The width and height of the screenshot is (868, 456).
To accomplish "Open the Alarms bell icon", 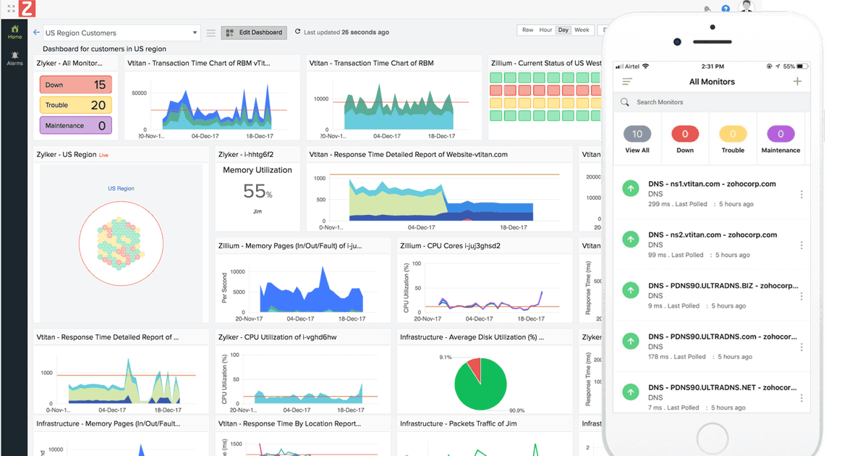I will (x=14, y=58).
